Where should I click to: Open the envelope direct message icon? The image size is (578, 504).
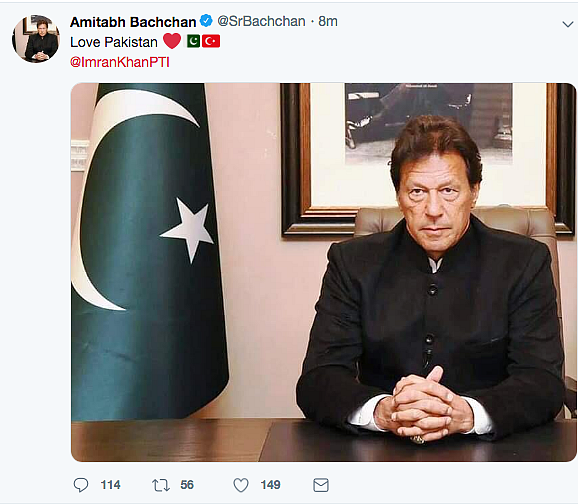coord(321,485)
